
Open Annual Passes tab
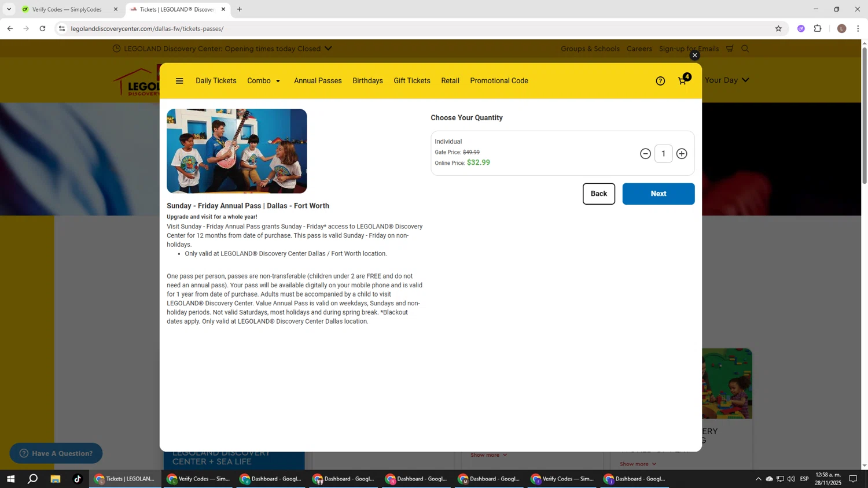[318, 81]
